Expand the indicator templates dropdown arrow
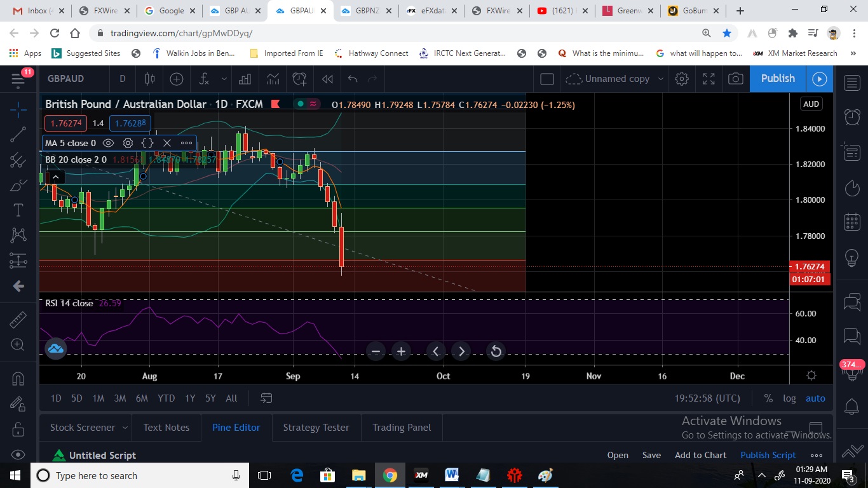This screenshot has width=868, height=488. tap(224, 79)
